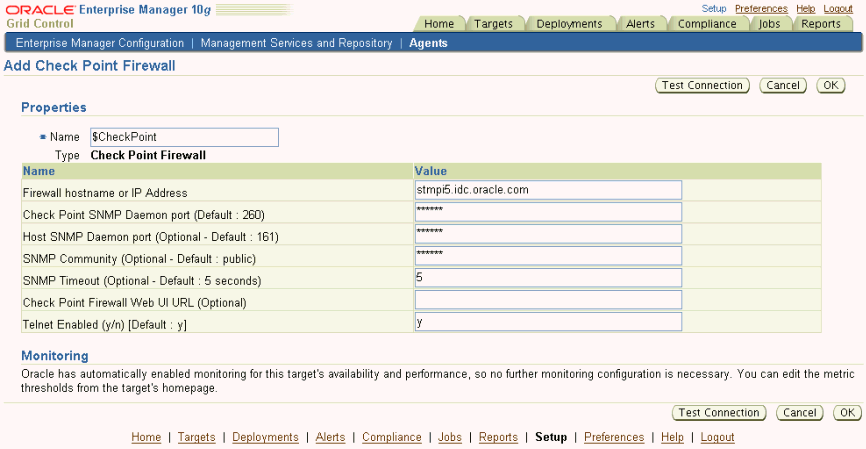The image size is (866, 449).
Task: Click the footer Jobs link
Action: click(450, 437)
